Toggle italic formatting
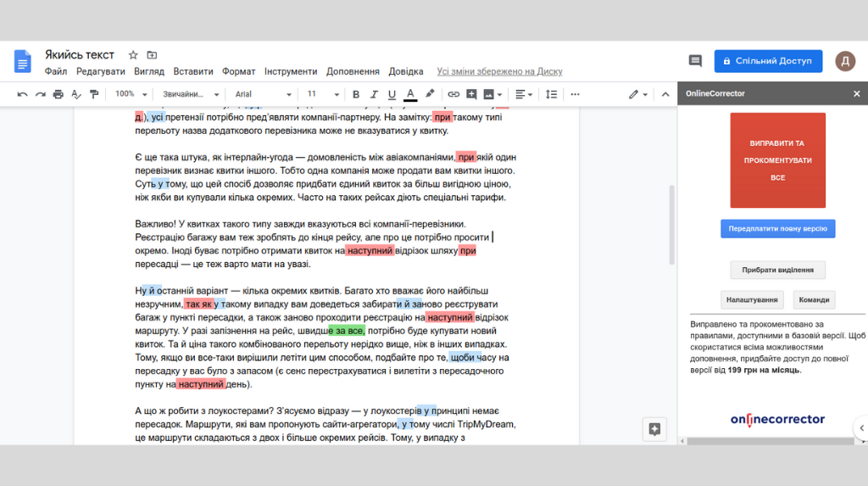Image resolution: width=868 pixels, height=486 pixels. click(x=374, y=94)
